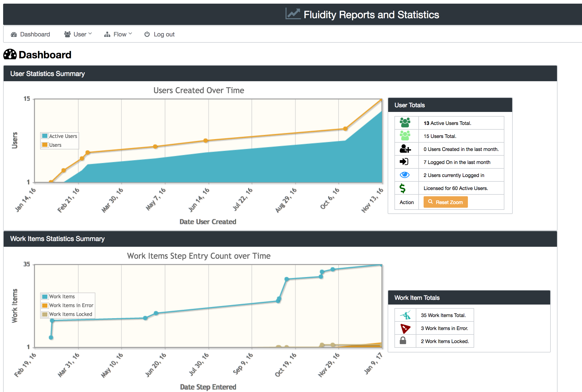The image size is (582, 392).
Task: Click the blue eye currently-logged-in icon
Action: click(405, 175)
